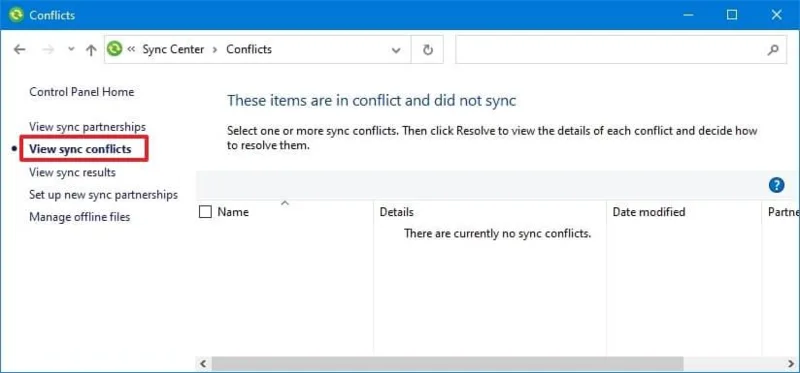Click the blue Help question mark icon
800x373 pixels.
point(776,185)
